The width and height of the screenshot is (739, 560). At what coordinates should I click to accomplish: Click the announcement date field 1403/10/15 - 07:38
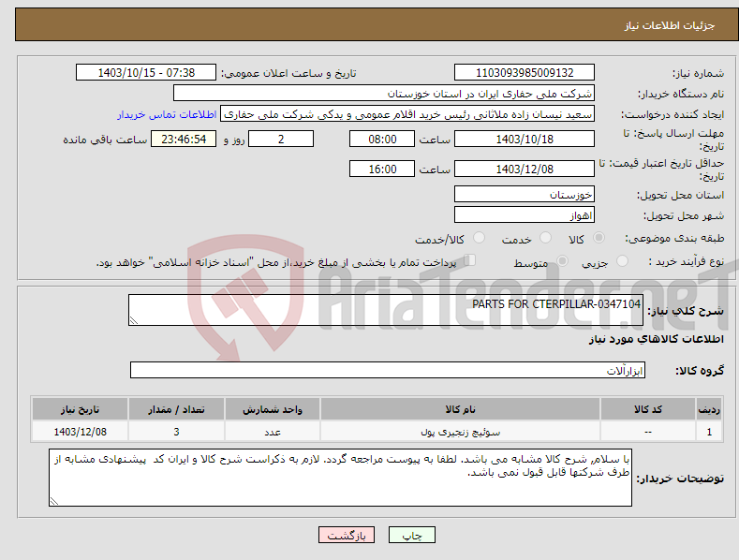point(146,73)
